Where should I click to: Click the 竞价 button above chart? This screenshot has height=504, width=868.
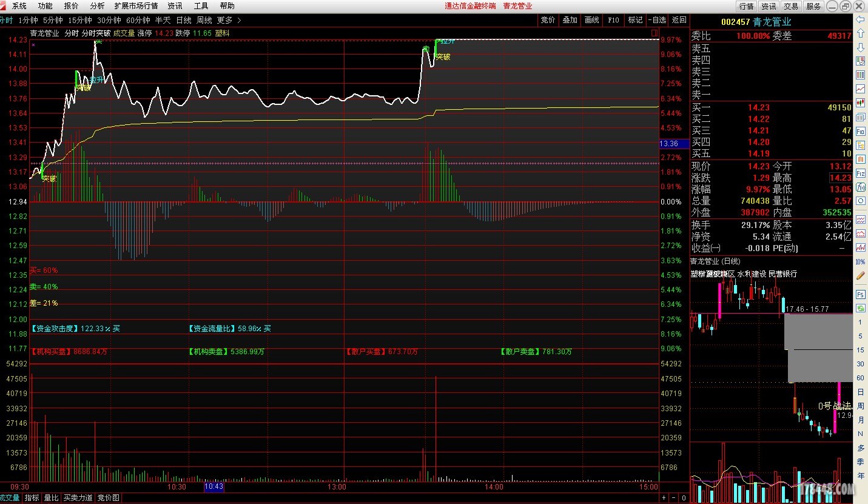(548, 20)
